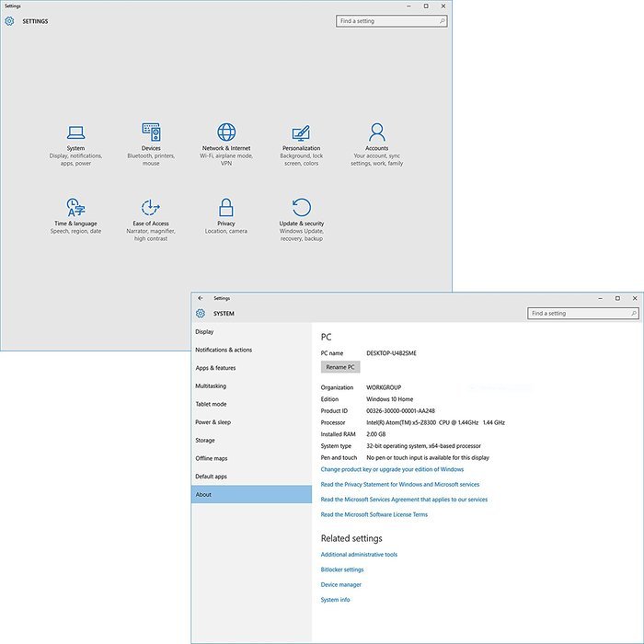Select Multitasking in sidebar
This screenshot has height=644, width=644.
tap(251, 386)
